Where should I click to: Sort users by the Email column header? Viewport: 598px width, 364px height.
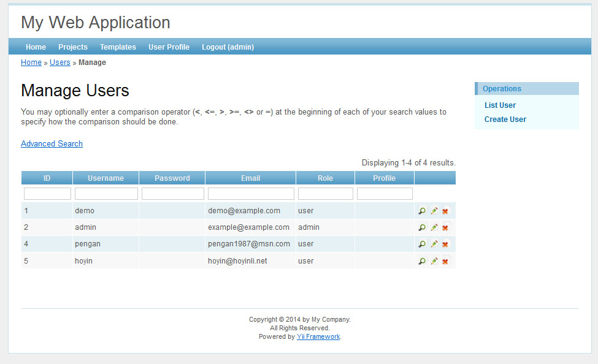coord(250,178)
